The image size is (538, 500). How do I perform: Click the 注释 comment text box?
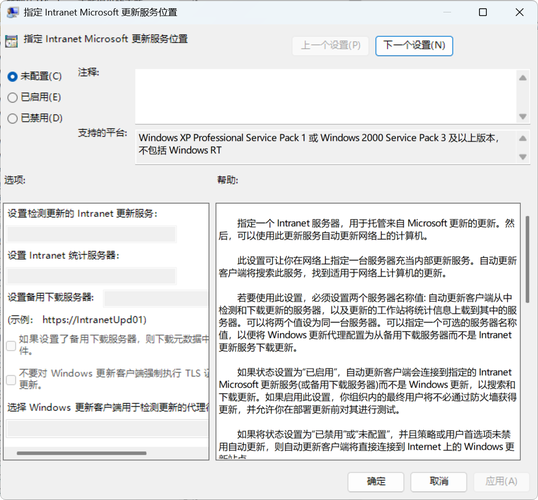[x=326, y=96]
